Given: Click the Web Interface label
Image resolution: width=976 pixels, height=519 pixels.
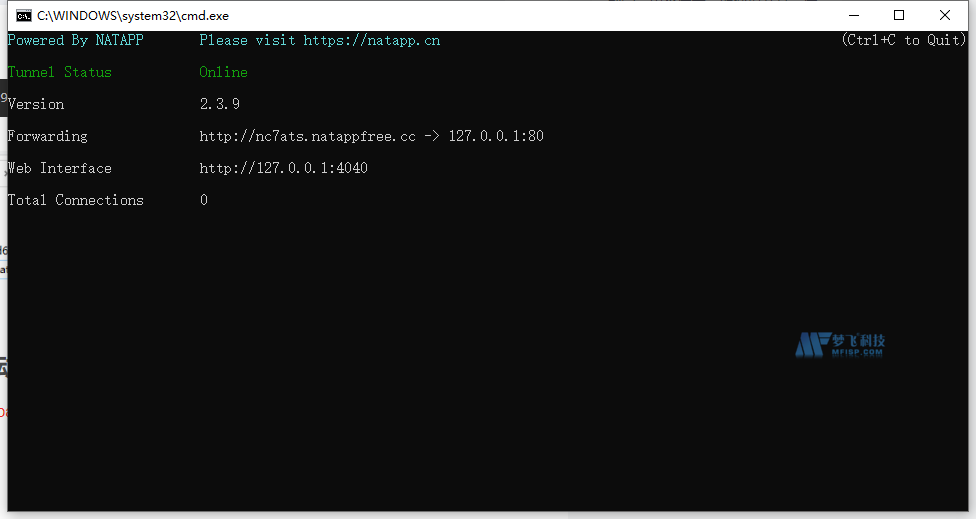Looking at the screenshot, I should pyautogui.click(x=60, y=168).
